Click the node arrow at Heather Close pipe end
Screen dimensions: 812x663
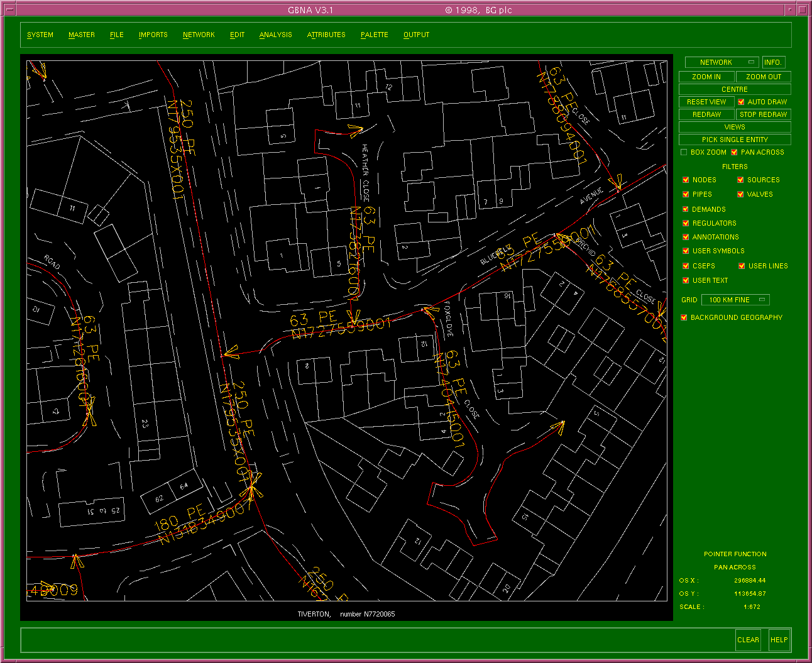355,131
